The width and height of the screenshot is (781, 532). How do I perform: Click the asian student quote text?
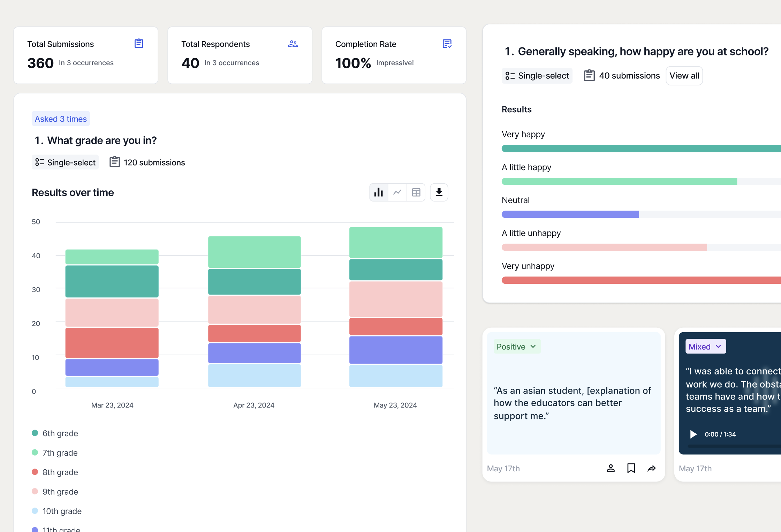pos(572,403)
